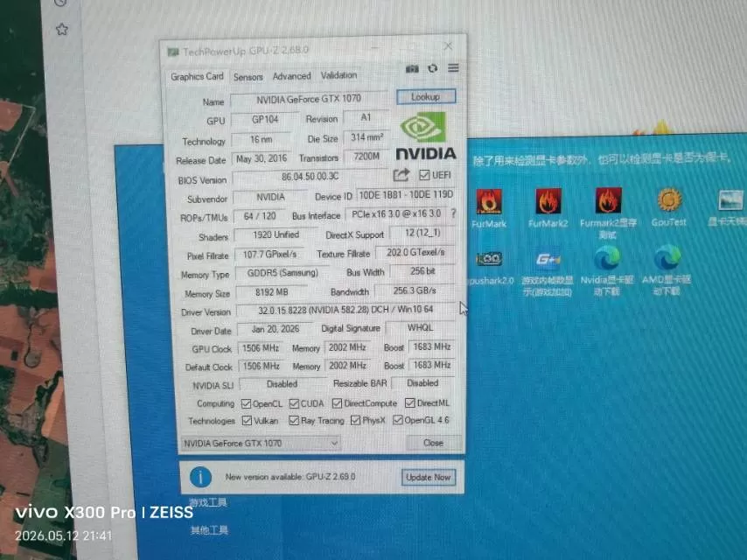The height and width of the screenshot is (560, 747).
Task: Open the Validation tab
Action: click(x=339, y=75)
